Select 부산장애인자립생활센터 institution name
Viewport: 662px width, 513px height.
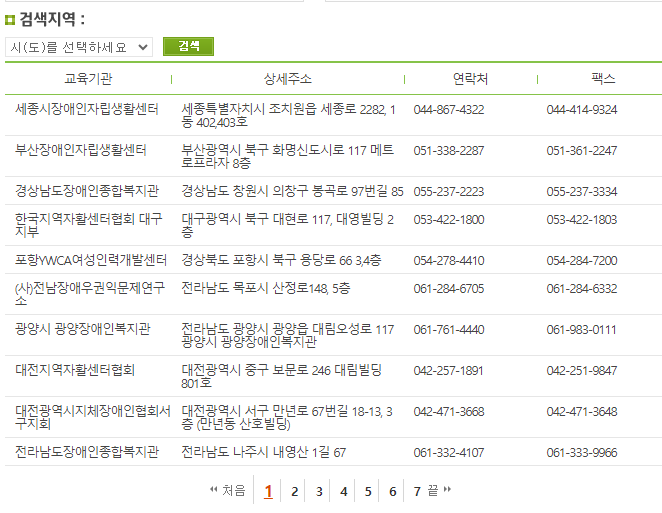pos(81,150)
